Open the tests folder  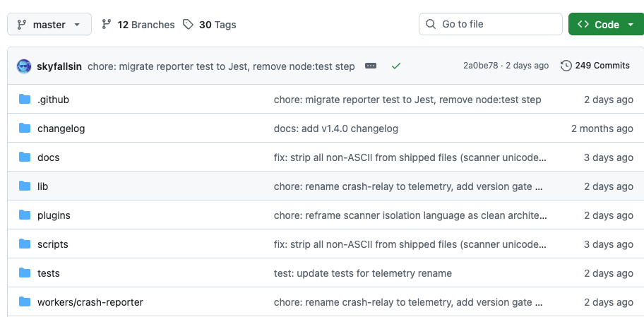tap(49, 273)
